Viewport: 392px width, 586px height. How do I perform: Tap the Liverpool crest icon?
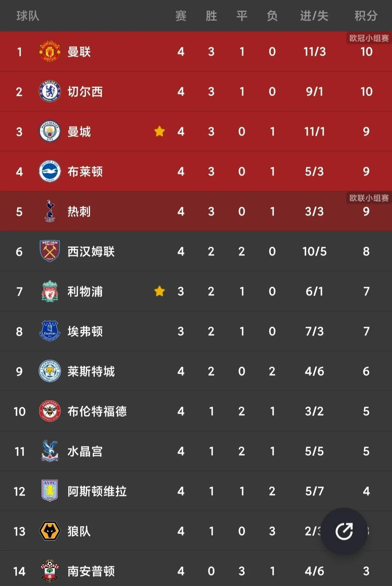click(x=50, y=291)
